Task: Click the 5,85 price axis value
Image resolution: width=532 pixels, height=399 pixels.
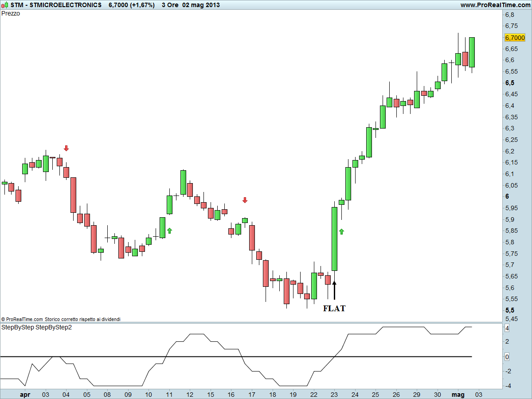Action: click(x=511, y=231)
